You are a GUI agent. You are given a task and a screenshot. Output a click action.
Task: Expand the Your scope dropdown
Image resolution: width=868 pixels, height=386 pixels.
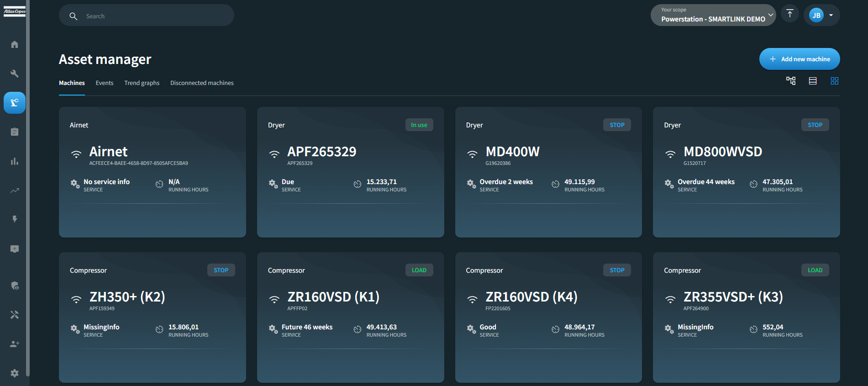[713, 15]
